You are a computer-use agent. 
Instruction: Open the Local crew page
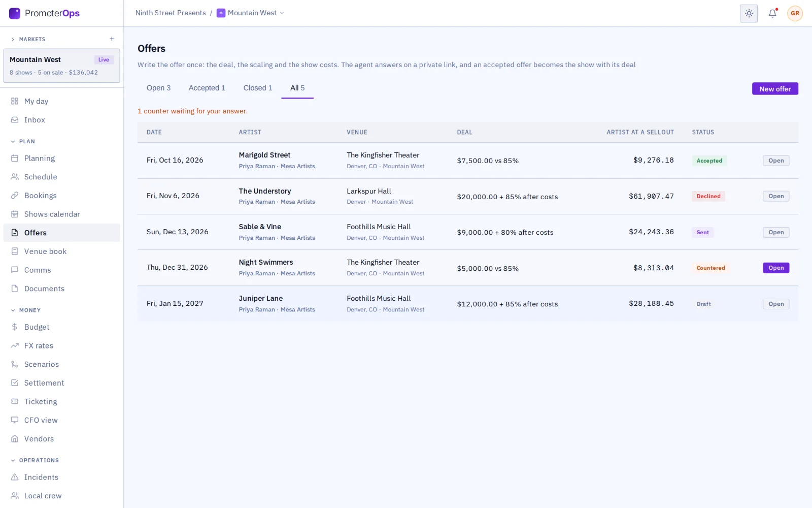pyautogui.click(x=61, y=496)
